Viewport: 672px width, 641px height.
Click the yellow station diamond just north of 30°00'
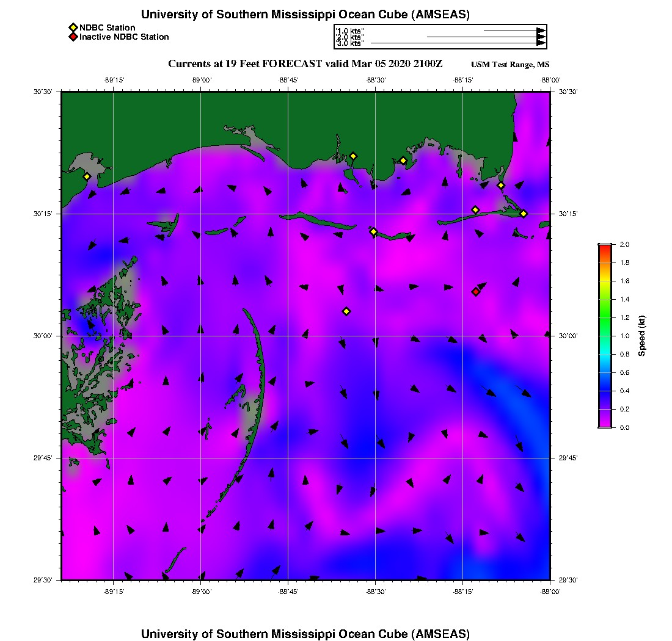(x=346, y=311)
